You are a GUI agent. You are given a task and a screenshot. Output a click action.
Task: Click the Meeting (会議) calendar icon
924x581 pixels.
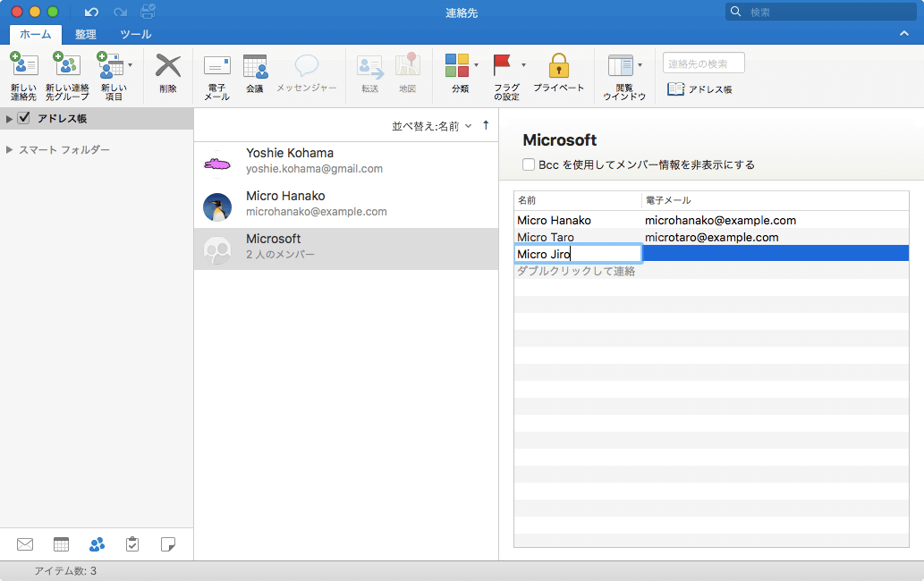click(x=255, y=66)
